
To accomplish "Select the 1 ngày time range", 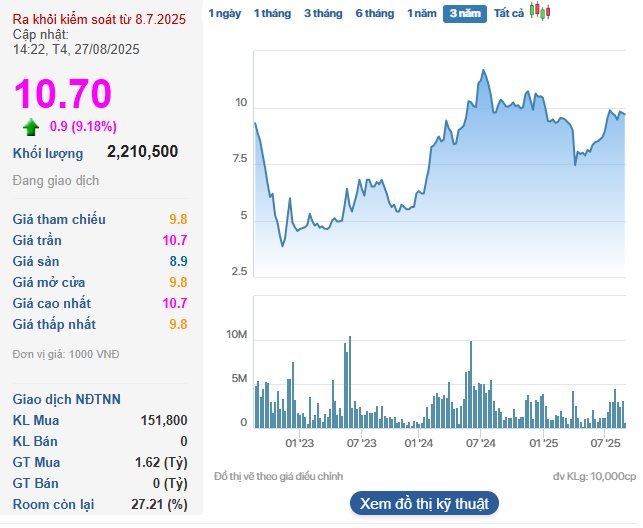I will tap(224, 14).
